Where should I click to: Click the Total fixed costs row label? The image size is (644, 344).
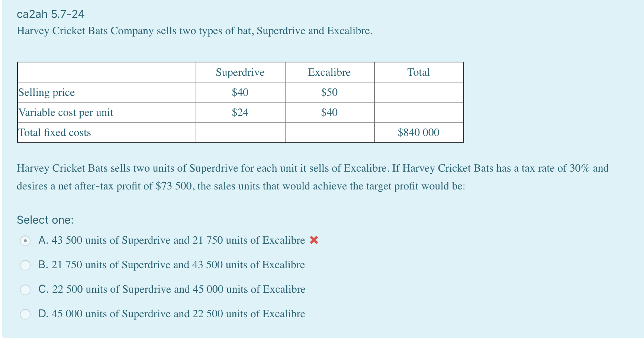(55, 132)
